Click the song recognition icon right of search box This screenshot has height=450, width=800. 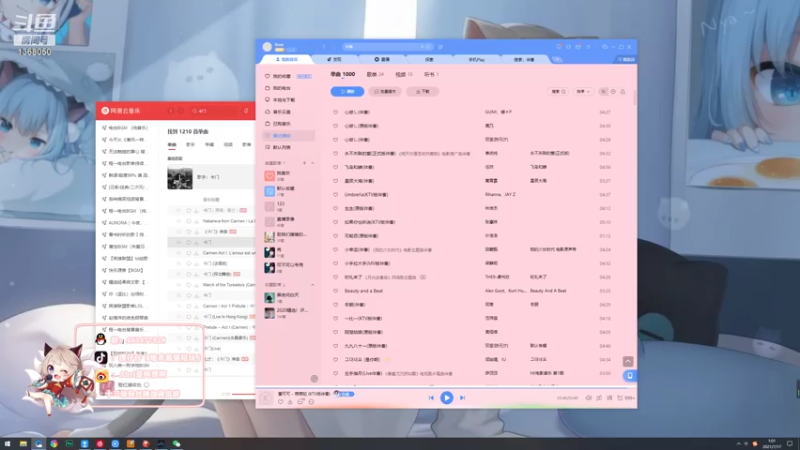click(440, 46)
